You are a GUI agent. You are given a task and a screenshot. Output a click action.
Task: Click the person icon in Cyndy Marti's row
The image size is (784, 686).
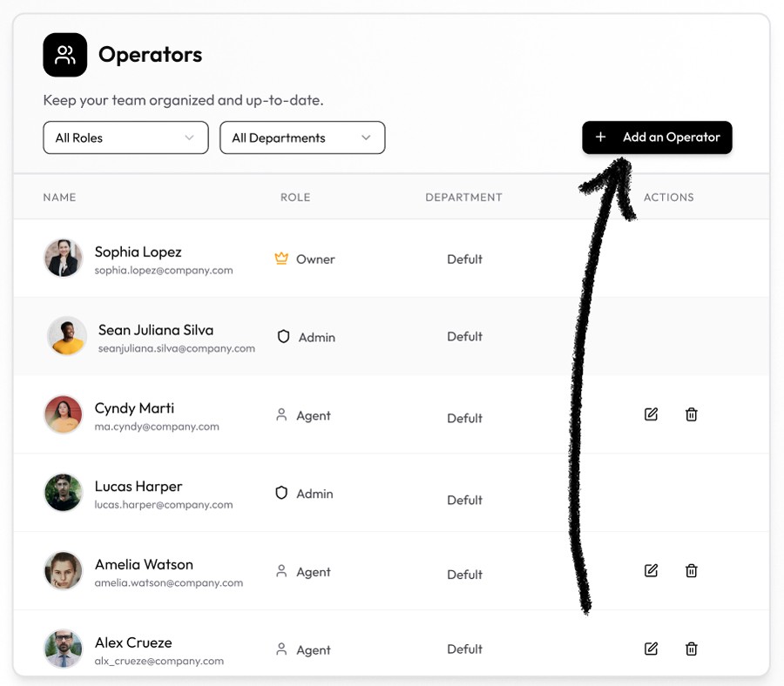pos(281,414)
